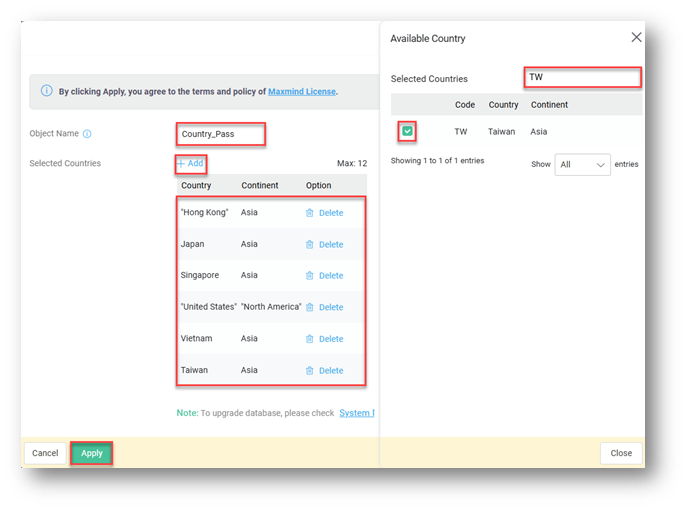Click the country search field containing TW
The width and height of the screenshot is (687, 510).
pos(581,77)
